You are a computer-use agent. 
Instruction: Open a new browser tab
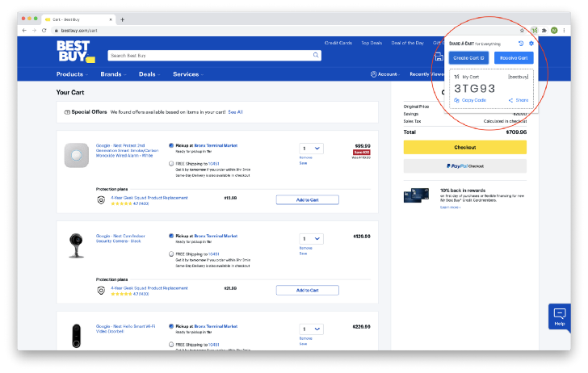point(122,19)
